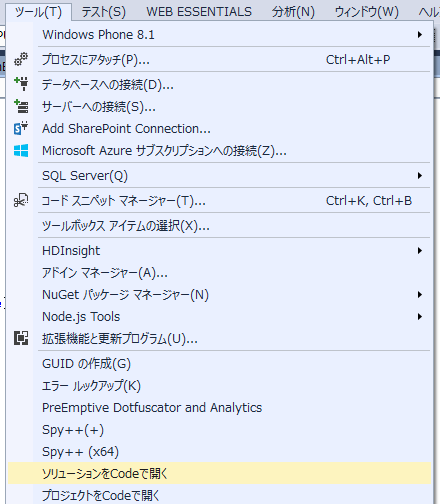Viewport: 440px width, 504px height.
Task: Open コード スニペット マネージャー(T)... entry
Action: point(219,201)
